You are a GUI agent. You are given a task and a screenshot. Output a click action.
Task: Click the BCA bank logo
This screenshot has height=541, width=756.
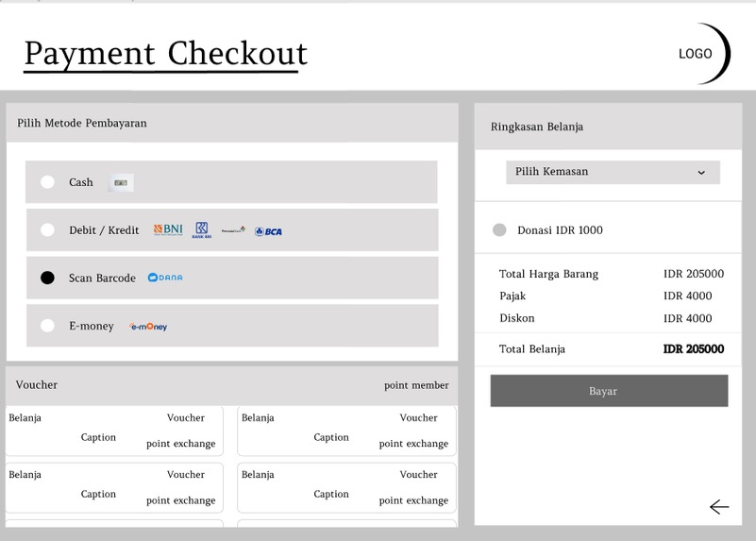tap(268, 231)
